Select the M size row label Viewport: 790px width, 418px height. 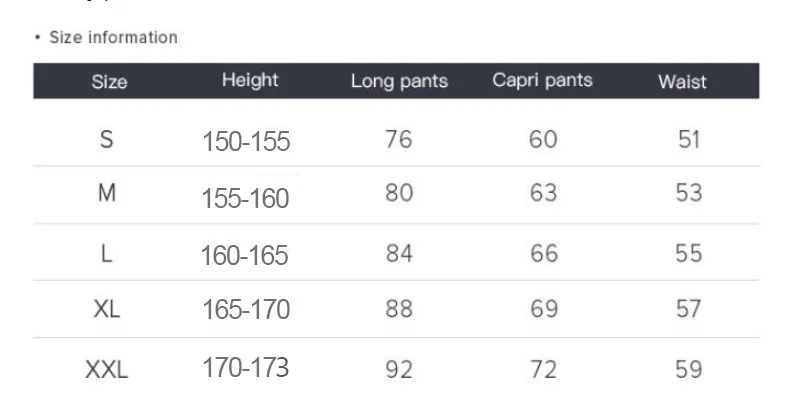point(107,193)
